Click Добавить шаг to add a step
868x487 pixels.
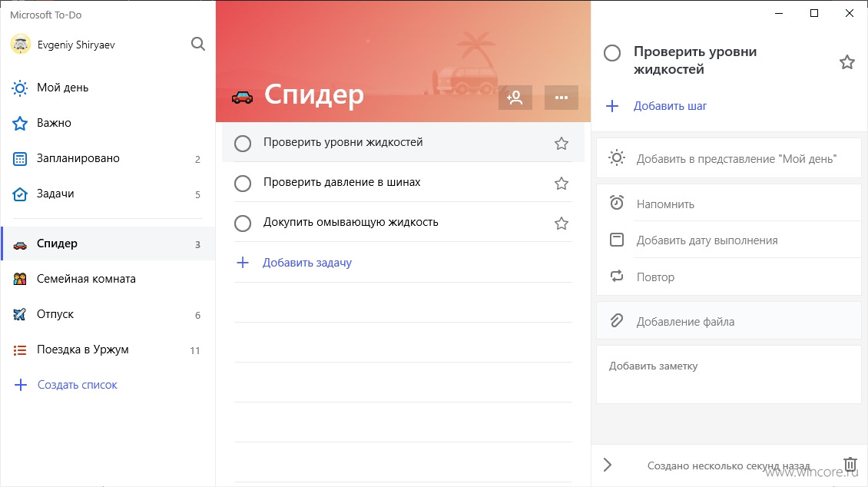pyautogui.click(x=670, y=106)
